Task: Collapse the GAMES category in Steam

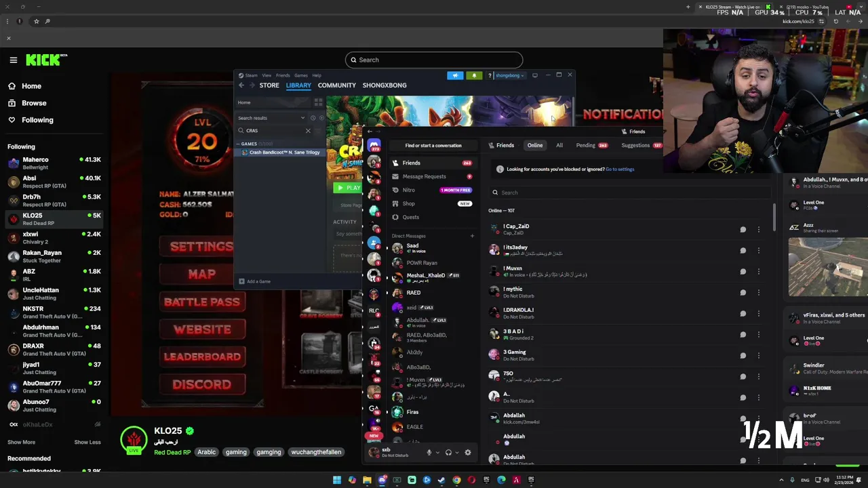Action: coord(238,144)
